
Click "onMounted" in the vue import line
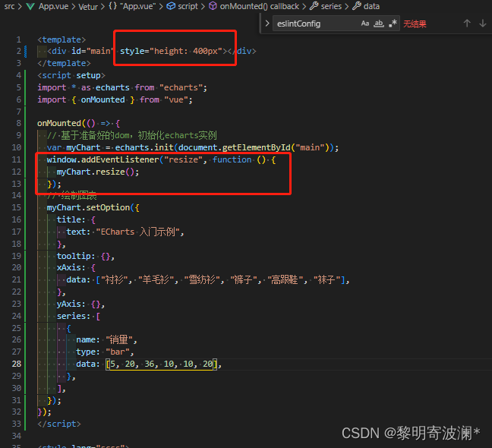click(103, 99)
